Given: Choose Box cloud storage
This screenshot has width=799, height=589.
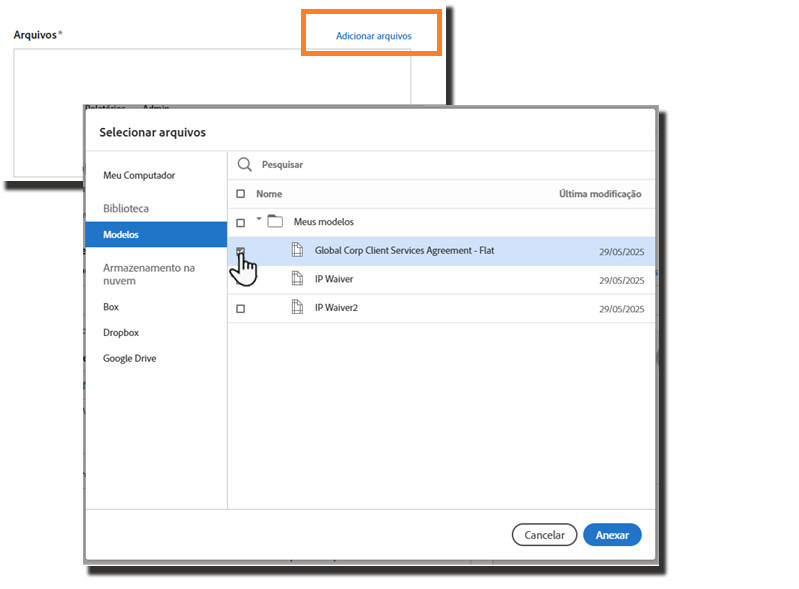Looking at the screenshot, I should (x=111, y=307).
